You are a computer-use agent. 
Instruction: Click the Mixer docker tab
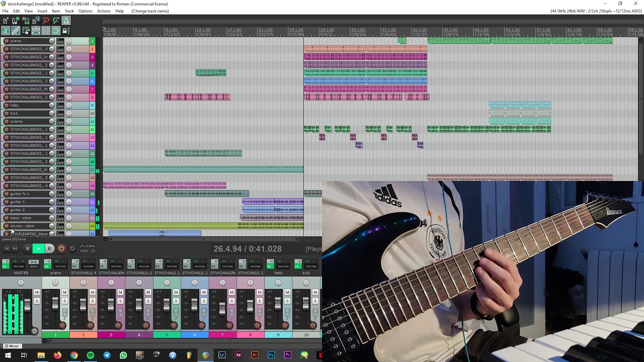pos(12,346)
